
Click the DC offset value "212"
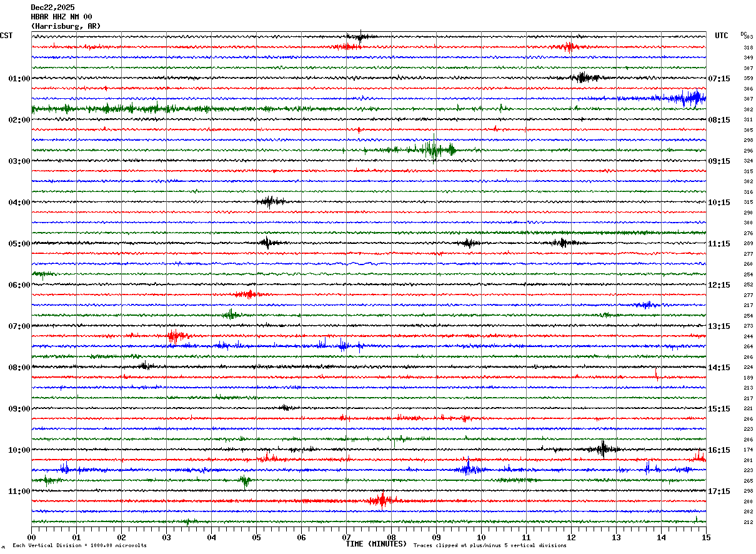748,522
